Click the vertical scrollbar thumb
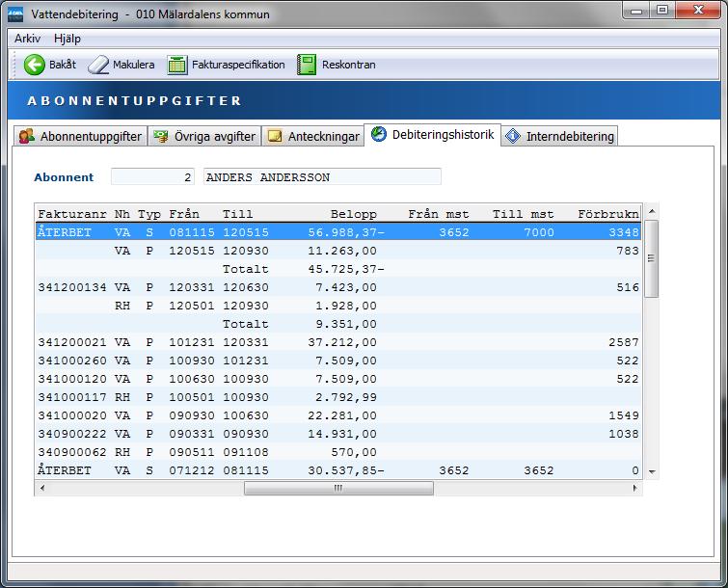Image resolution: width=728 pixels, height=588 pixels. (x=652, y=258)
